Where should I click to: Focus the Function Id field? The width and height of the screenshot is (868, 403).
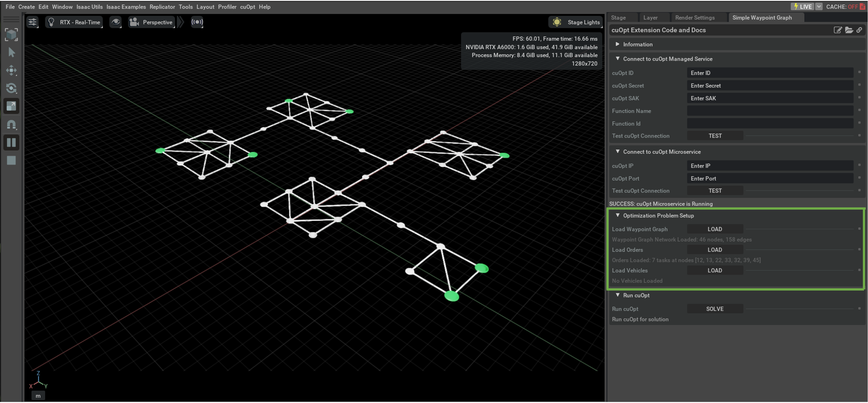pos(770,124)
